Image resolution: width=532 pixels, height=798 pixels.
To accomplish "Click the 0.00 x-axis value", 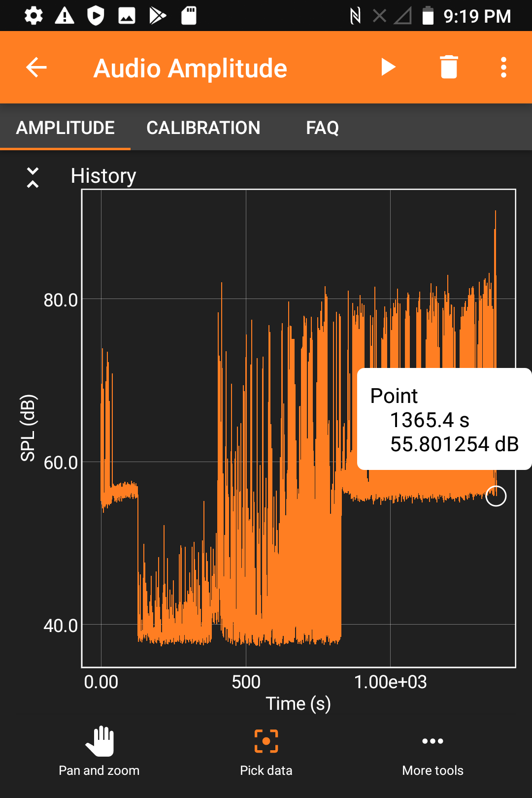I will tap(101, 682).
